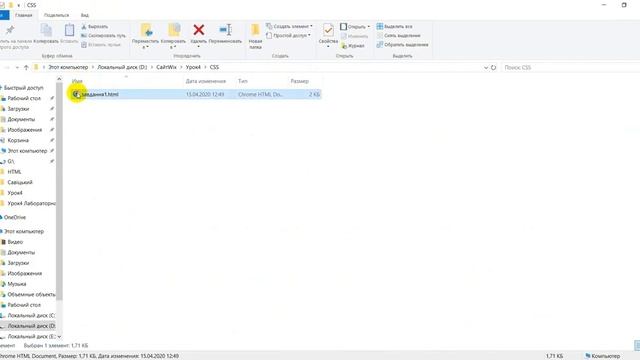Click the red Удалить cross icon
This screenshot has width=640, height=360.
click(x=199, y=30)
